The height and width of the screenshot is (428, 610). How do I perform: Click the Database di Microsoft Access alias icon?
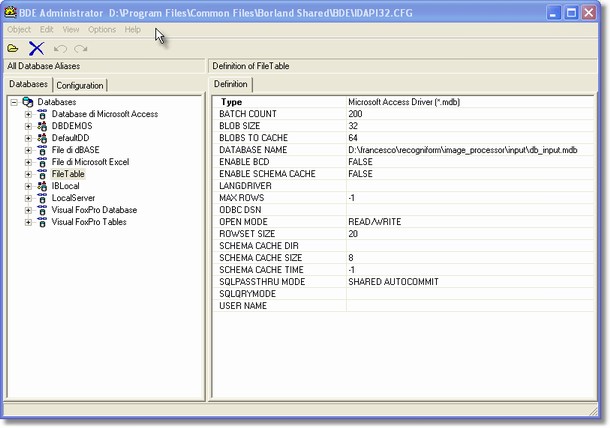42,114
